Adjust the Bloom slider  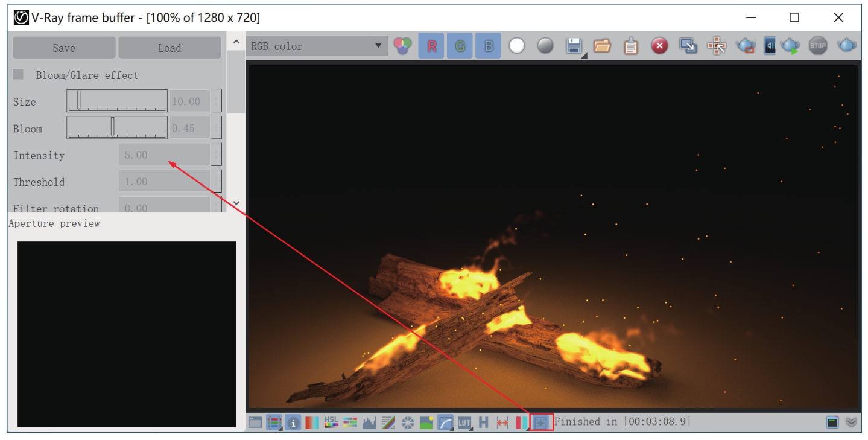[x=112, y=127]
